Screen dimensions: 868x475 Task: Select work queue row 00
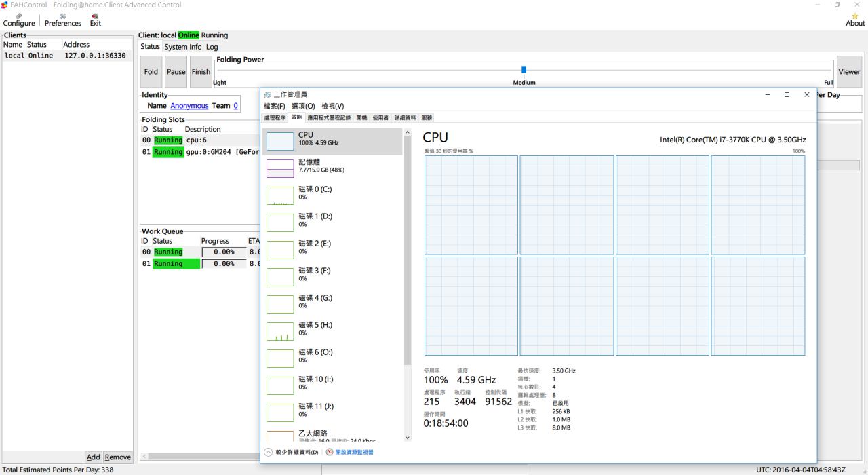[x=200, y=252]
